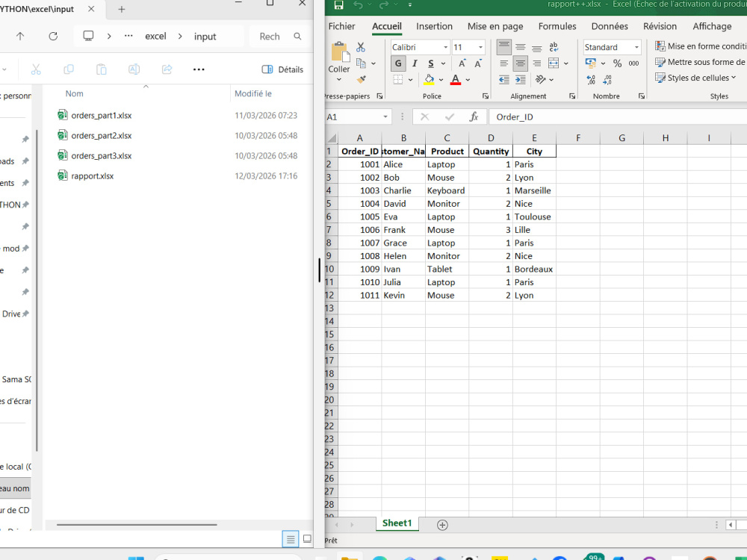Open the See more ellipsis in Explorer toolbar
Viewport: 747px width, 560px height.
[199, 69]
